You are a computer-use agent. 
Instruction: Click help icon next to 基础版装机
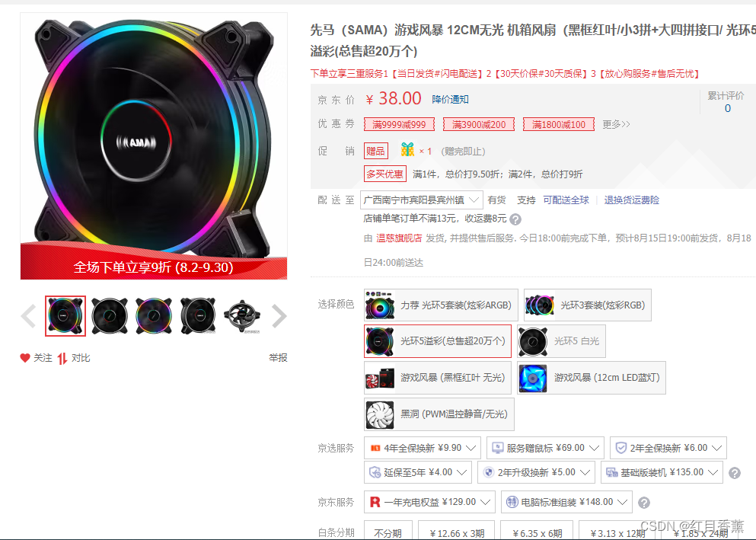click(x=735, y=473)
